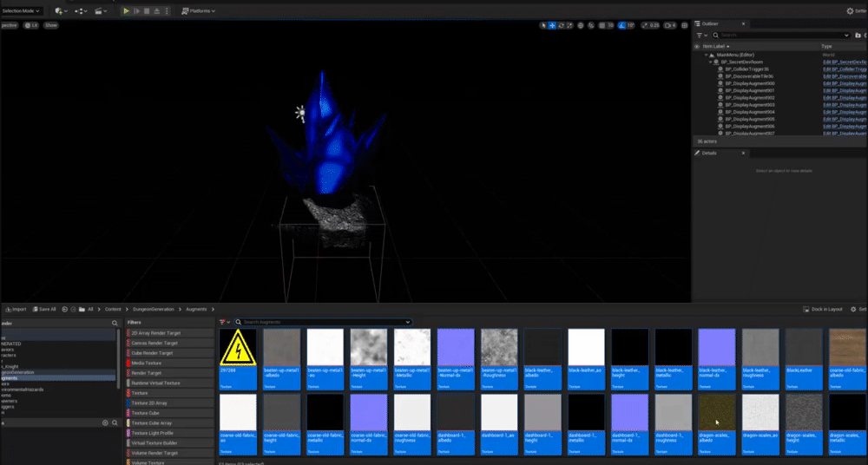Image resolution: width=868 pixels, height=465 pixels.
Task: Click the collections search magnifier icon
Action: (x=115, y=423)
